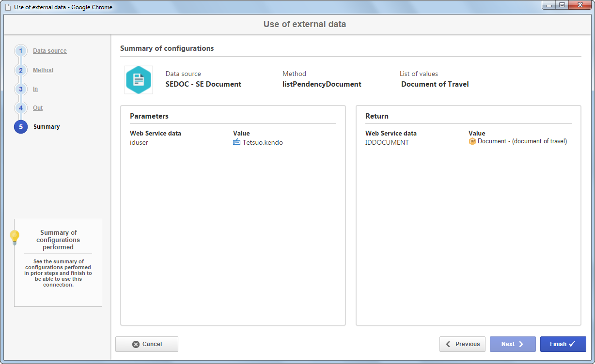Click the disabled Next button
The image size is (595, 364).
[x=513, y=344]
